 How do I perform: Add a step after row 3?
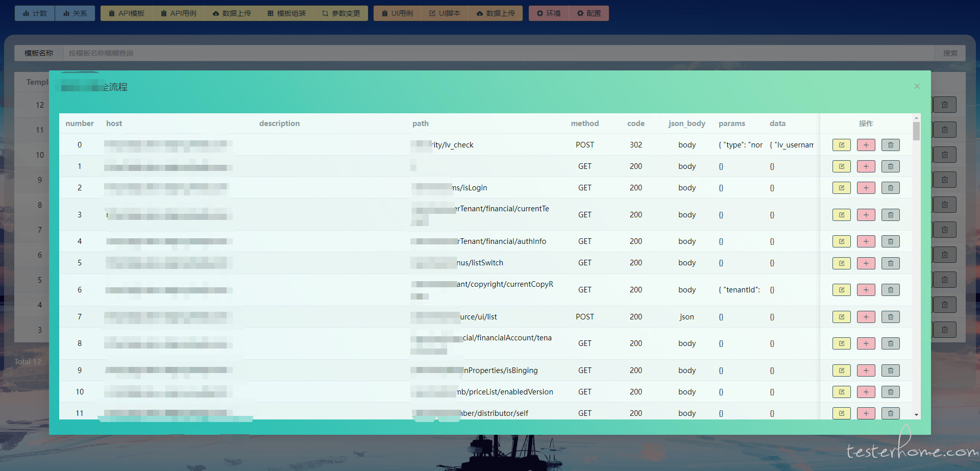click(x=866, y=215)
